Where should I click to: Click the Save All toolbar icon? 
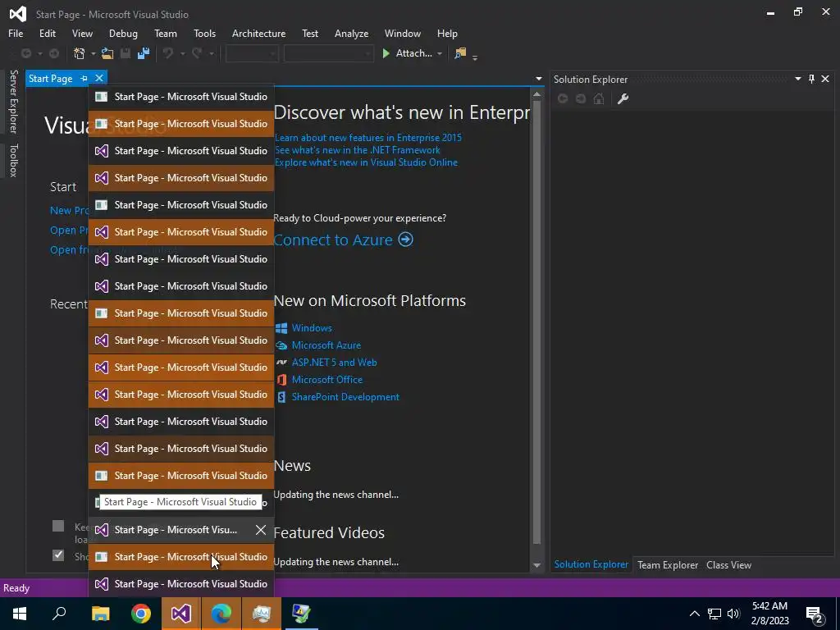tap(144, 53)
